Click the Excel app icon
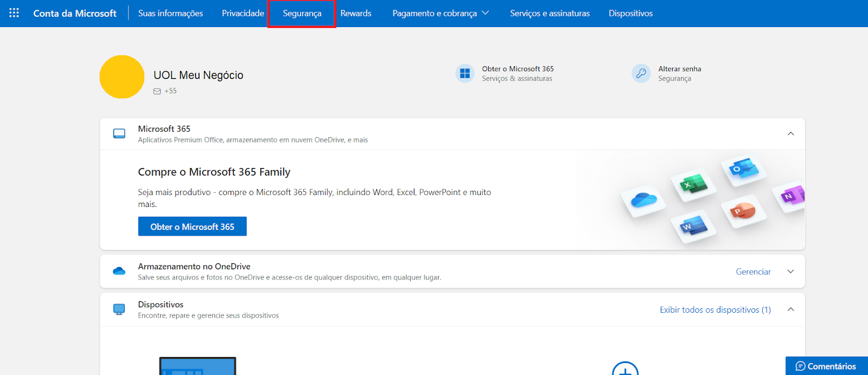868x375 pixels. [693, 185]
